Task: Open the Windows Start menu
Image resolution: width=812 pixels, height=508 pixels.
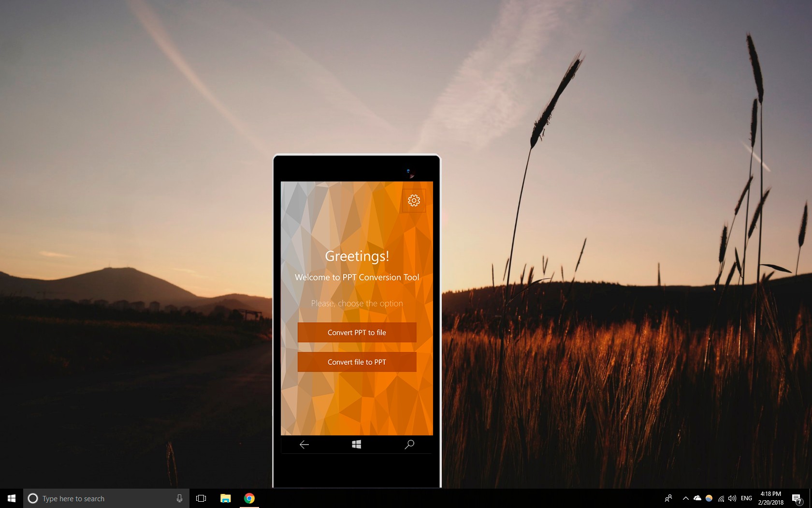Action: (x=12, y=498)
